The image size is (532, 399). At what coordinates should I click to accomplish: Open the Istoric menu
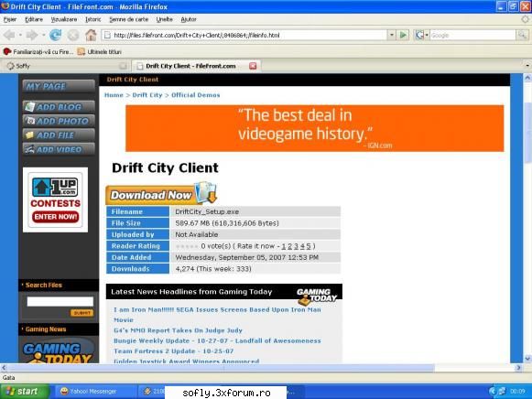tap(93, 19)
